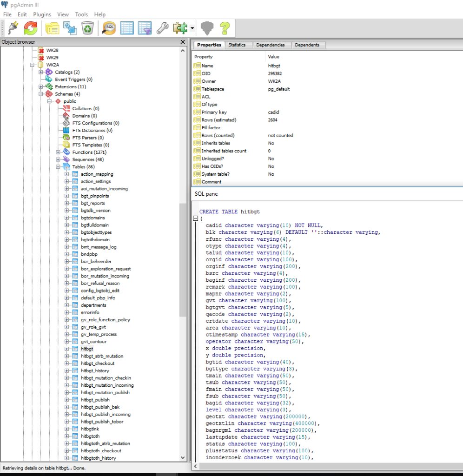463x476 pixels.
Task: View data grid for selected table
Action: pos(126,28)
